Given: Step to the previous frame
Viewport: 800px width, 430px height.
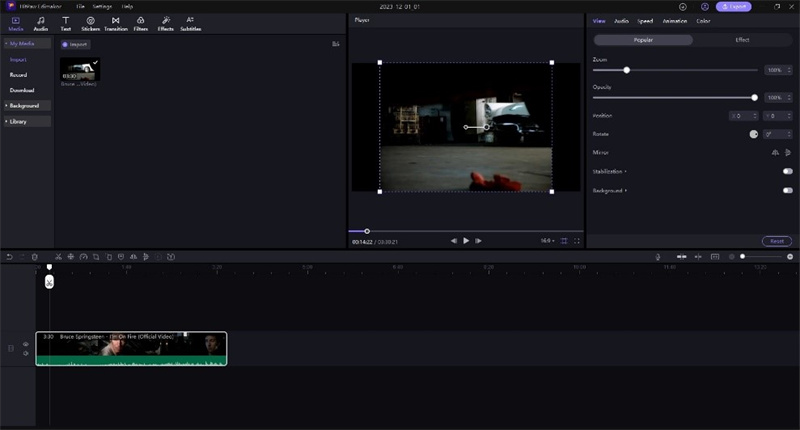Looking at the screenshot, I should coord(454,241).
